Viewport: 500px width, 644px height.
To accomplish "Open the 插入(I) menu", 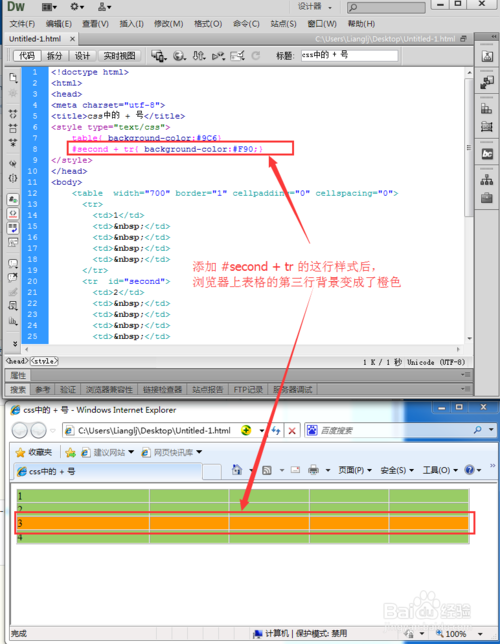I will 131,24.
